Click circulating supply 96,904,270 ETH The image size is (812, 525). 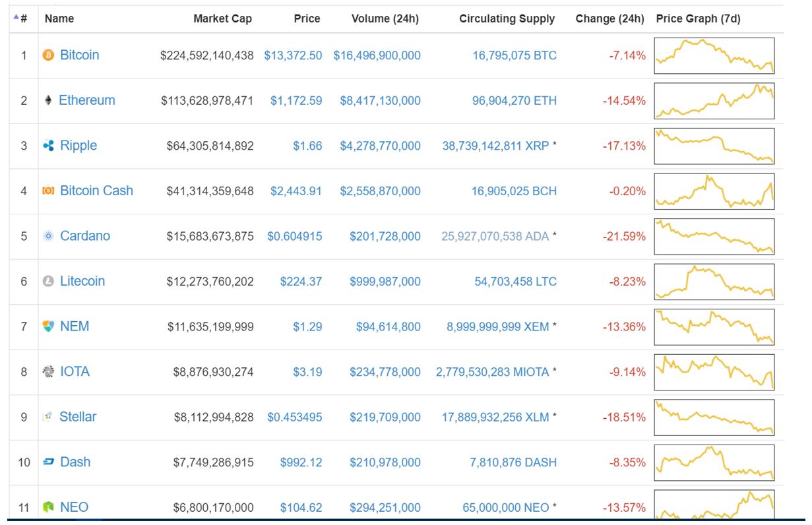[515, 101]
